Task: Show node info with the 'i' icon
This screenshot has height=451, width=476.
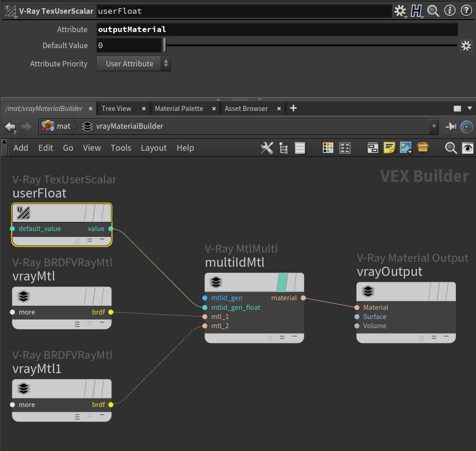Action: [x=449, y=11]
